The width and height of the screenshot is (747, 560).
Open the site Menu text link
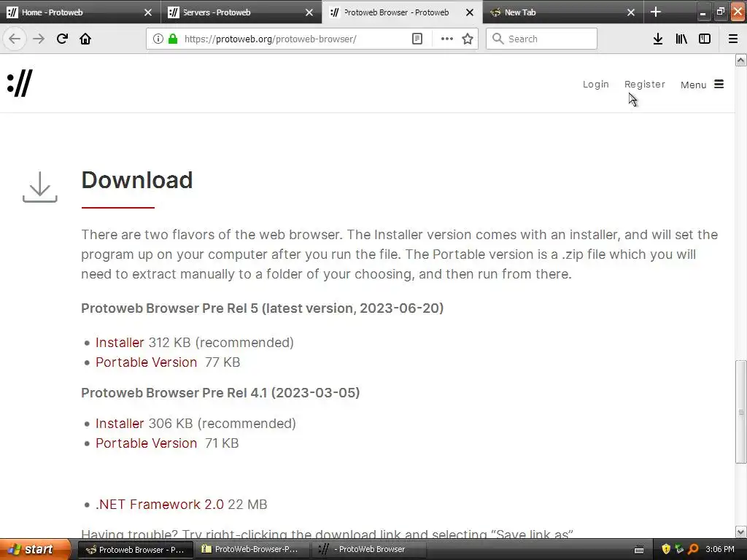click(x=693, y=85)
